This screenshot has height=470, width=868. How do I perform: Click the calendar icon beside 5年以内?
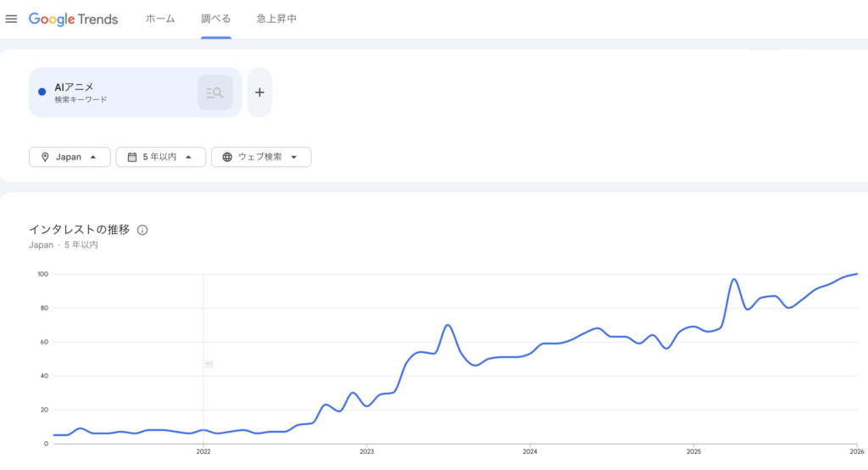click(132, 157)
